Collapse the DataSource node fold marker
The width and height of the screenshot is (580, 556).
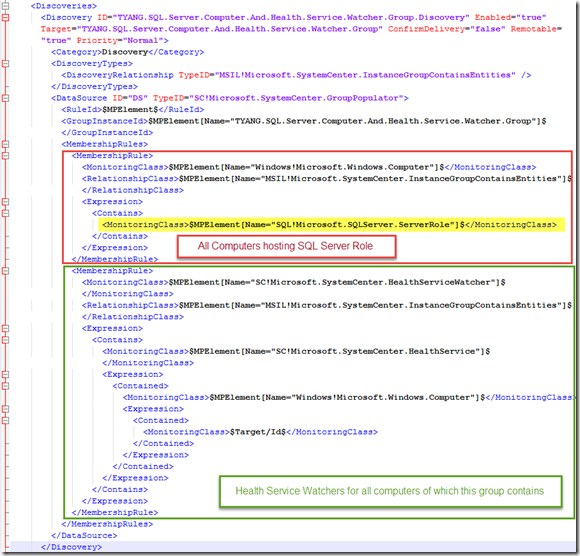pos(5,98)
